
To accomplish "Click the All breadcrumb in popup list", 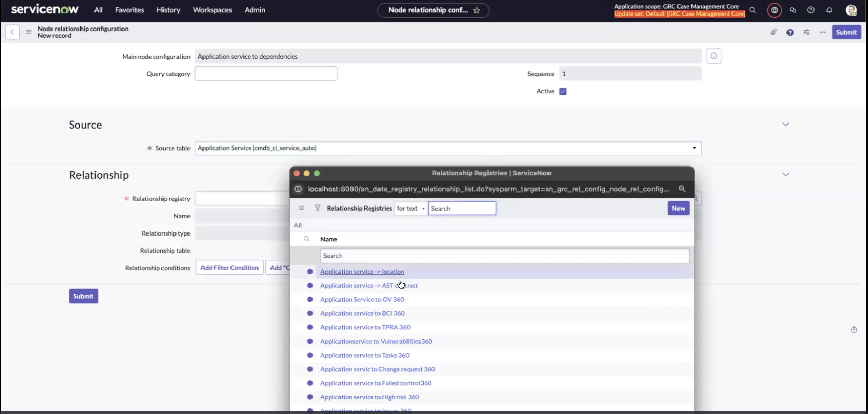I will tap(297, 225).
